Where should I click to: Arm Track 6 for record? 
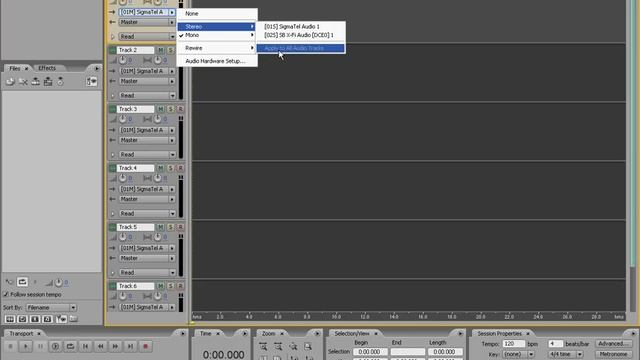click(x=180, y=286)
